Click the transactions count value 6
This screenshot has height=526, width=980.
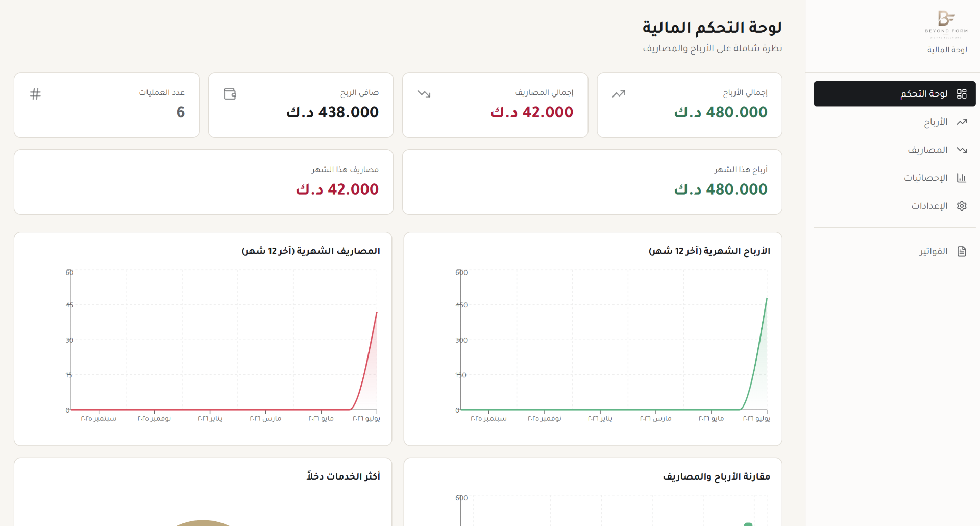[181, 112]
